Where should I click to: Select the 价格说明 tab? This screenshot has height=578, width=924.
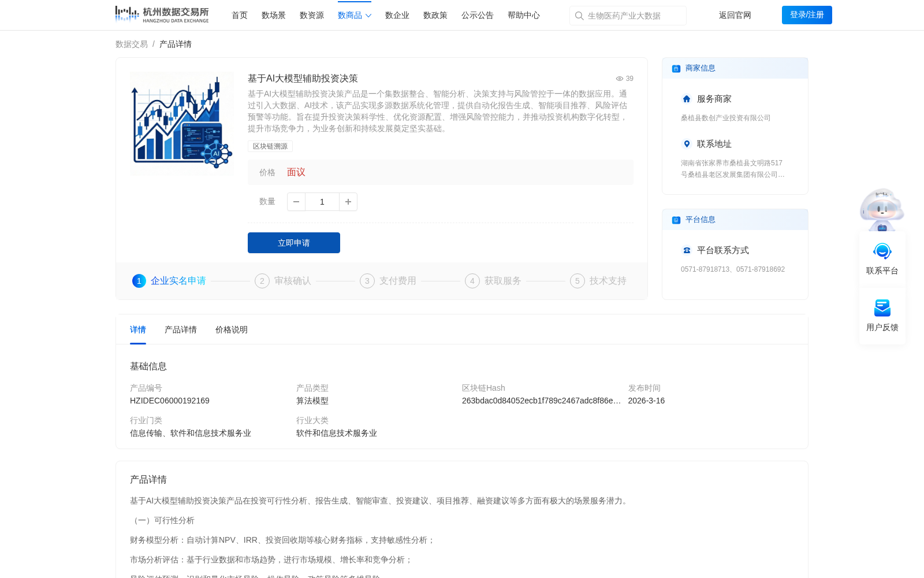tap(232, 329)
